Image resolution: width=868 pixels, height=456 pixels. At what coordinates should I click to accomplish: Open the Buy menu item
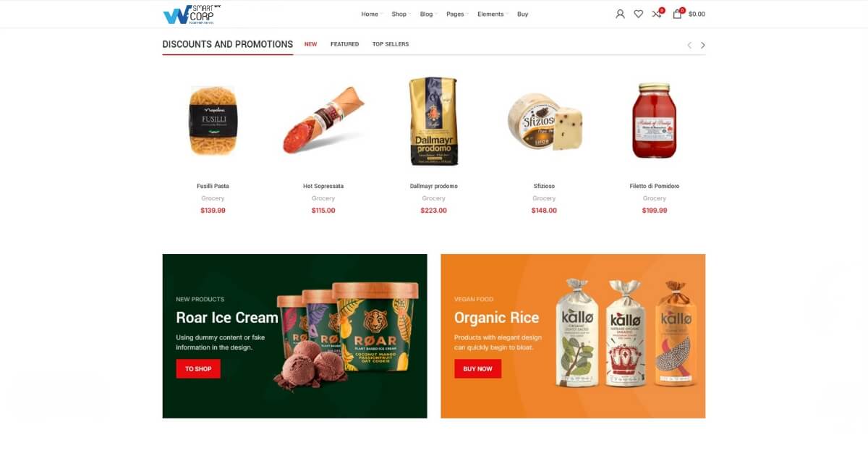tap(522, 14)
